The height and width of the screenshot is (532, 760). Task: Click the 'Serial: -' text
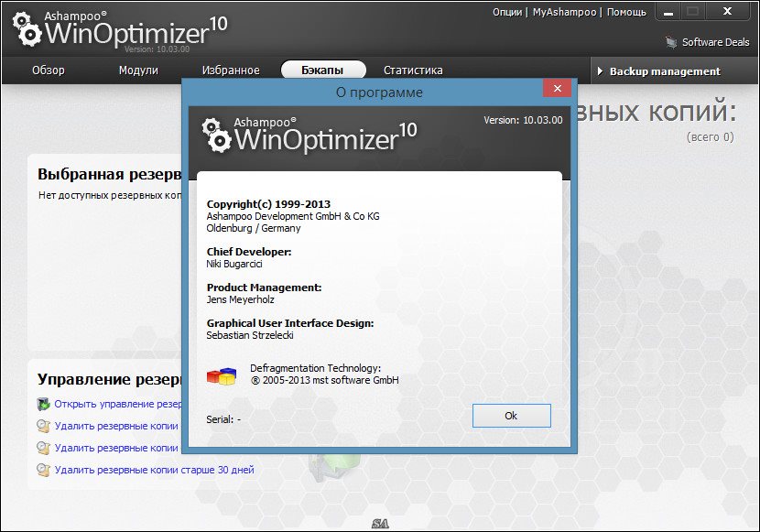point(223,419)
